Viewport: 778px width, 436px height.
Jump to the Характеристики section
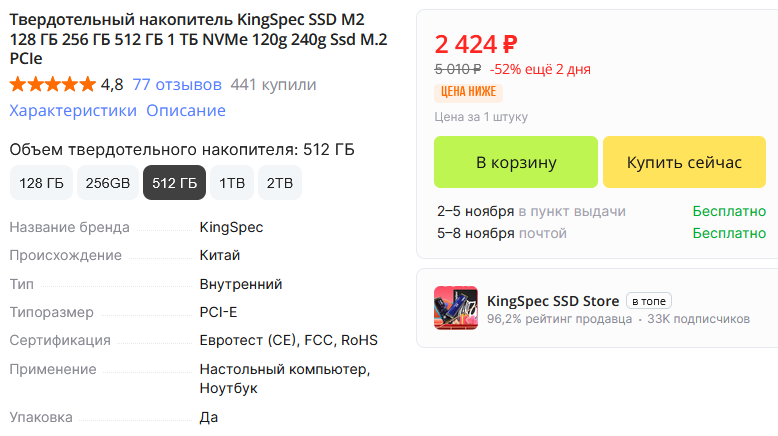click(x=73, y=110)
